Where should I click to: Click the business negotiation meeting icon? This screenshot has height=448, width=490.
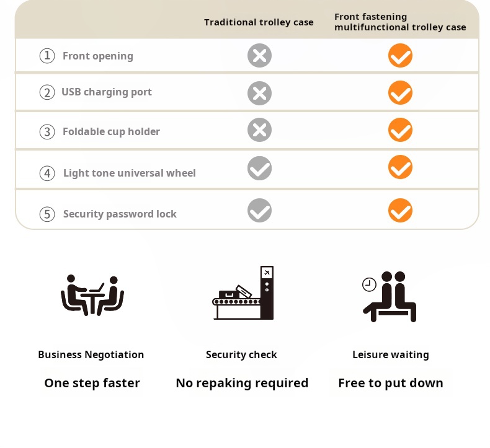[x=92, y=295]
